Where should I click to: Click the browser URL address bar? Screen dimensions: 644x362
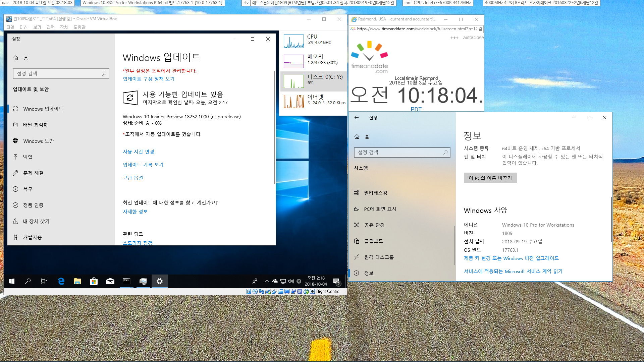(x=417, y=29)
